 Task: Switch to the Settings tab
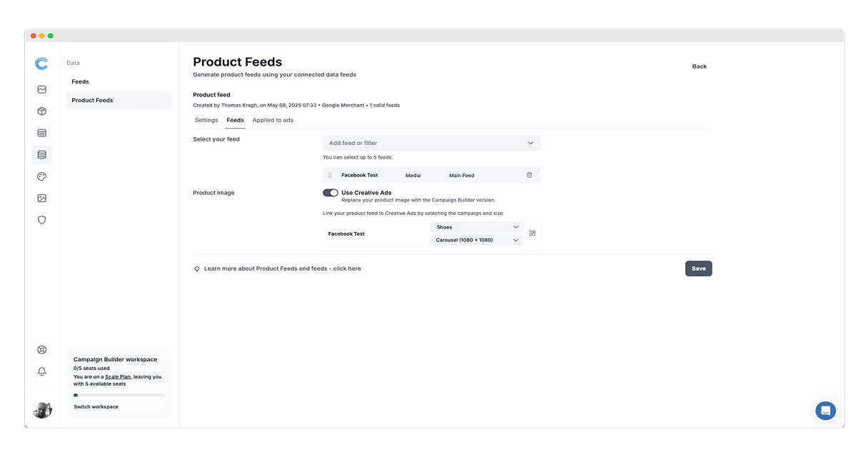click(206, 120)
